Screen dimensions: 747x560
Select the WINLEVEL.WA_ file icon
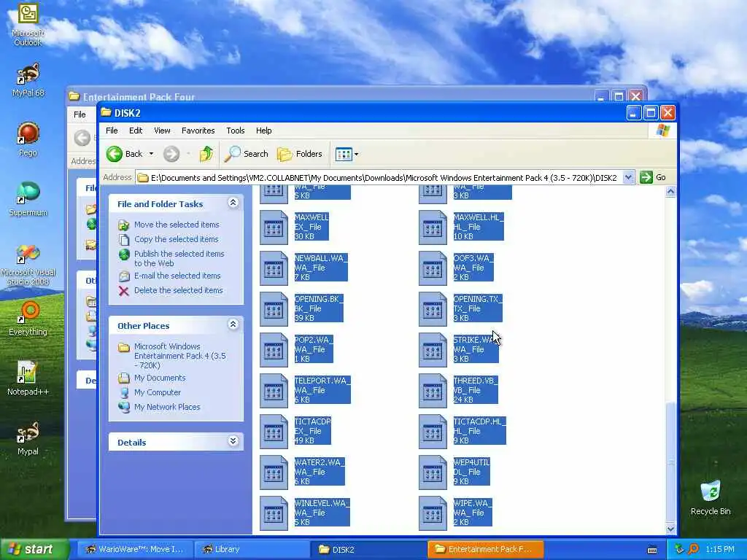tap(274, 514)
